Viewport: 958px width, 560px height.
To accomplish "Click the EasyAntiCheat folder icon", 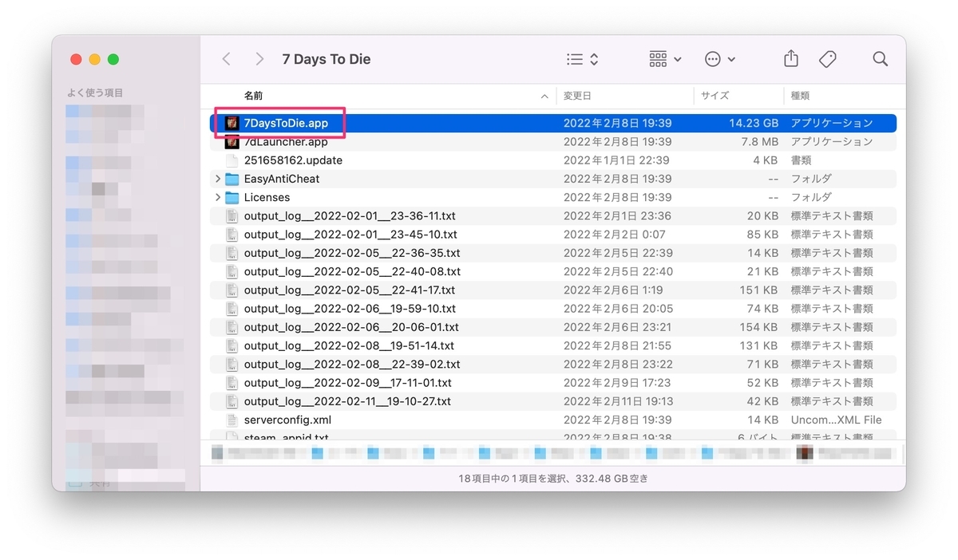I will click(232, 179).
